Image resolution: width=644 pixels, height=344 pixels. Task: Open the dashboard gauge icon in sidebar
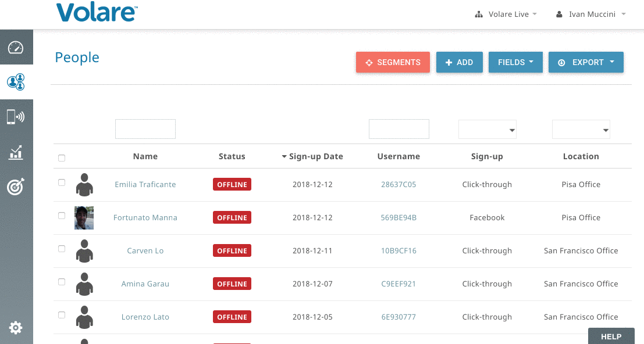pos(16,47)
